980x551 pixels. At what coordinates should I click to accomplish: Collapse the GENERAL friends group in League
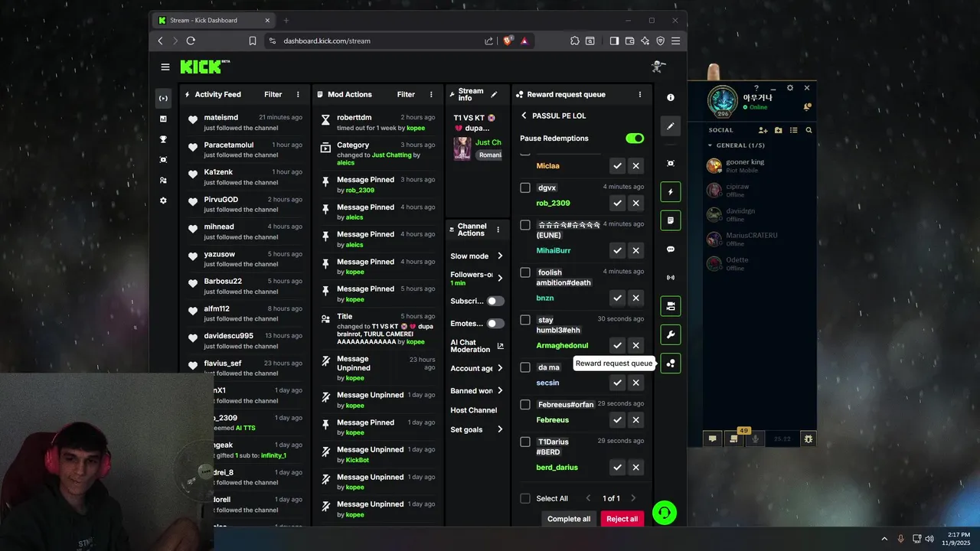pyautogui.click(x=710, y=145)
